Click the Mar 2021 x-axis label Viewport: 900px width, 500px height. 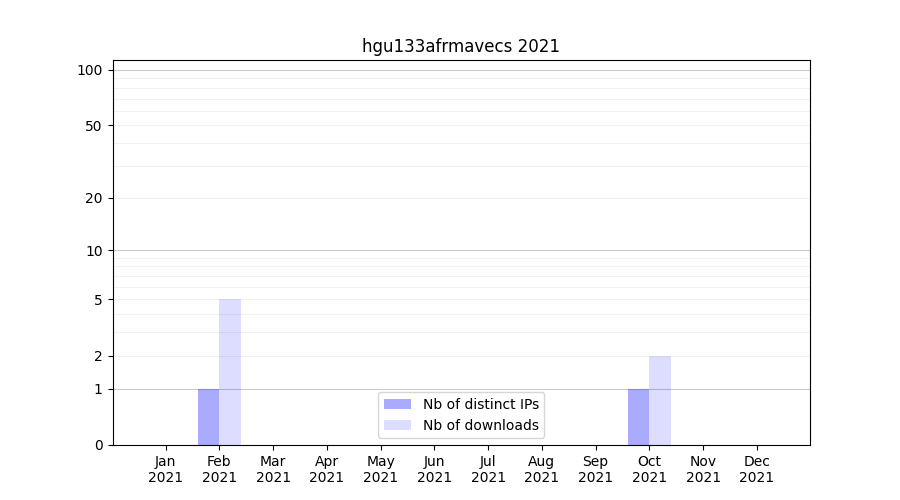point(273,469)
